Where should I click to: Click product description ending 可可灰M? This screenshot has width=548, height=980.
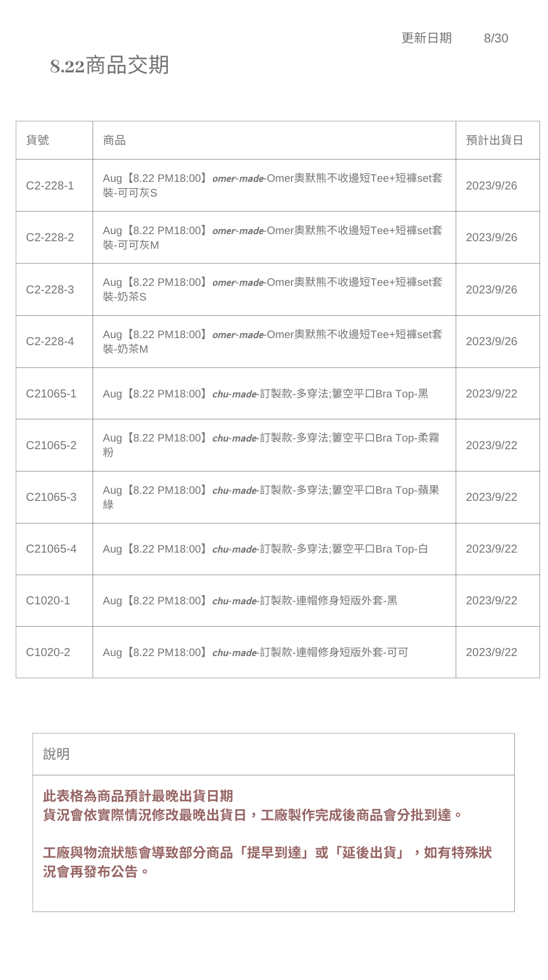click(272, 237)
